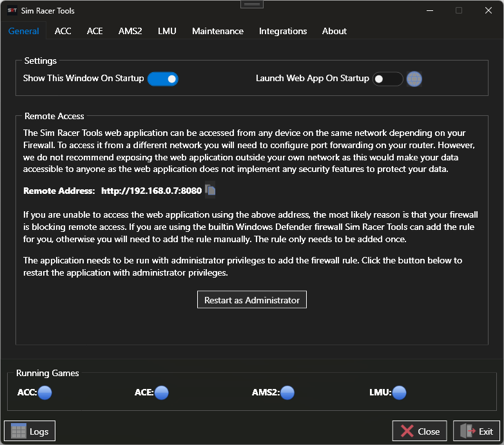Click the ACC running status indicator
The height and width of the screenshot is (445, 504).
(44, 392)
